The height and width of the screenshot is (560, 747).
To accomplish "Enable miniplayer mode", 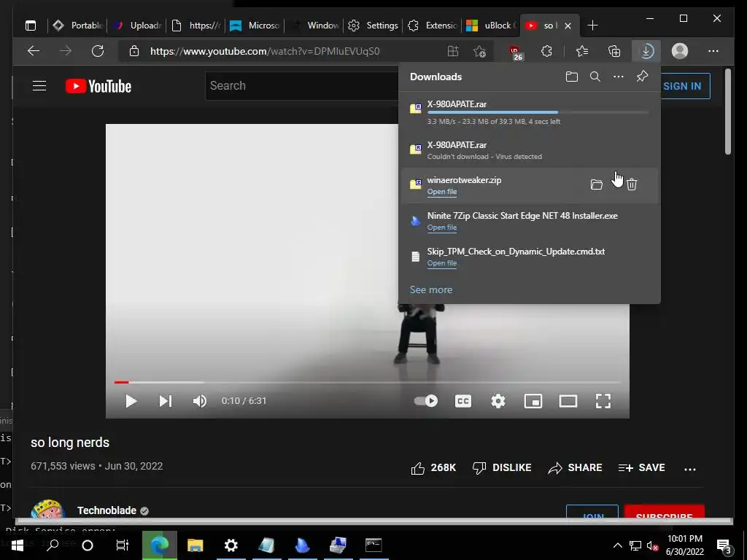I will pos(533,401).
